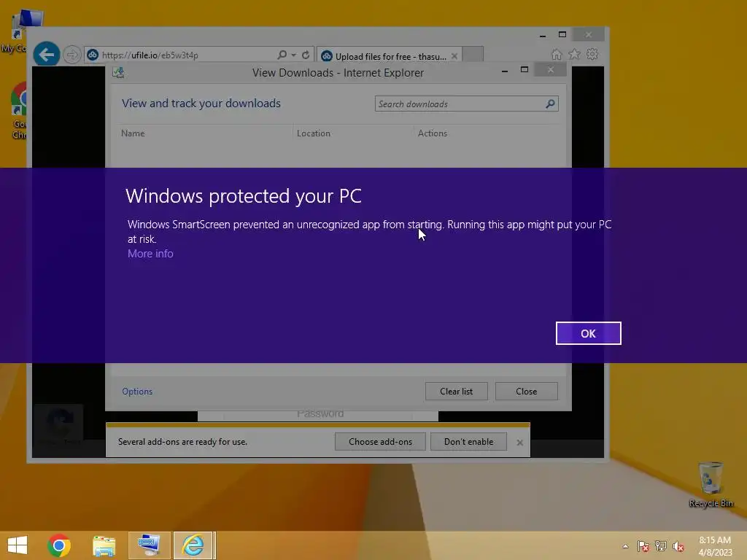Image resolution: width=747 pixels, height=560 pixels.
Task: Click OK on the SmartScreen warning
Action: tap(588, 333)
